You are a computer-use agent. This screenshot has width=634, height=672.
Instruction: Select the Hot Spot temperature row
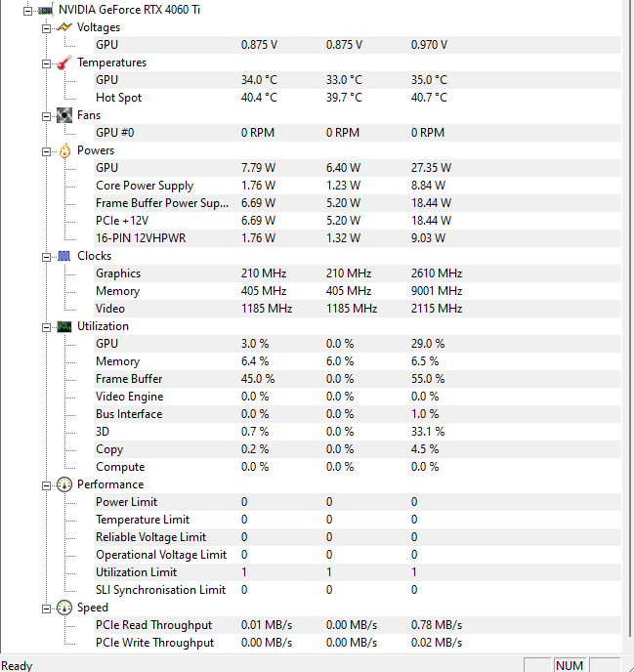tap(118, 98)
